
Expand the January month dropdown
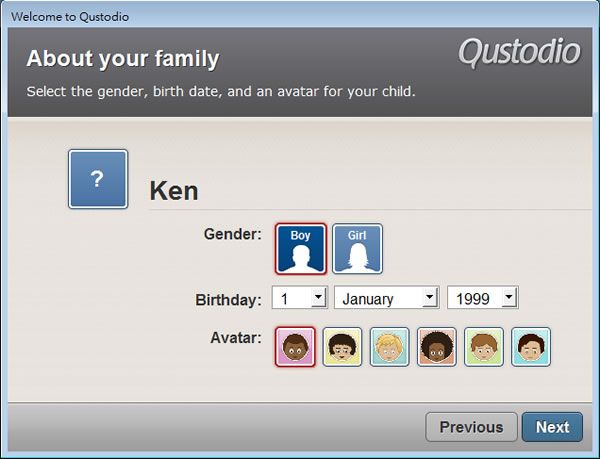coord(429,298)
